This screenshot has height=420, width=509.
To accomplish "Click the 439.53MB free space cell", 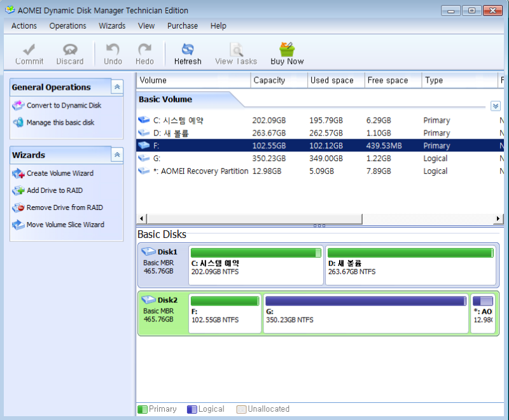I will pos(384,146).
